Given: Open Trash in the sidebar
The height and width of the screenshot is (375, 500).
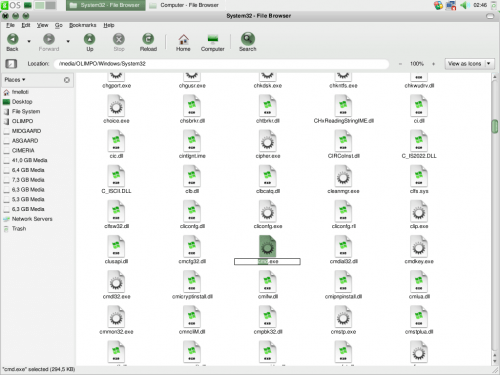Looking at the screenshot, I should [19, 229].
